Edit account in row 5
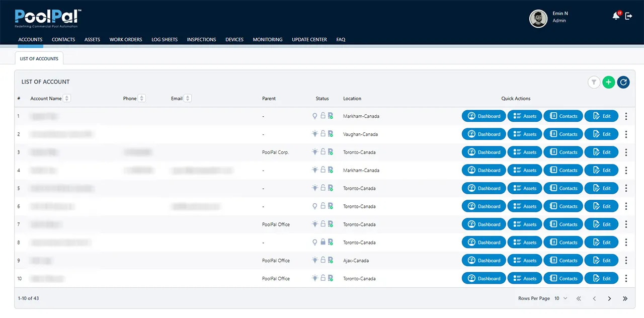Viewport: 644px width, 318px height. (x=601, y=188)
